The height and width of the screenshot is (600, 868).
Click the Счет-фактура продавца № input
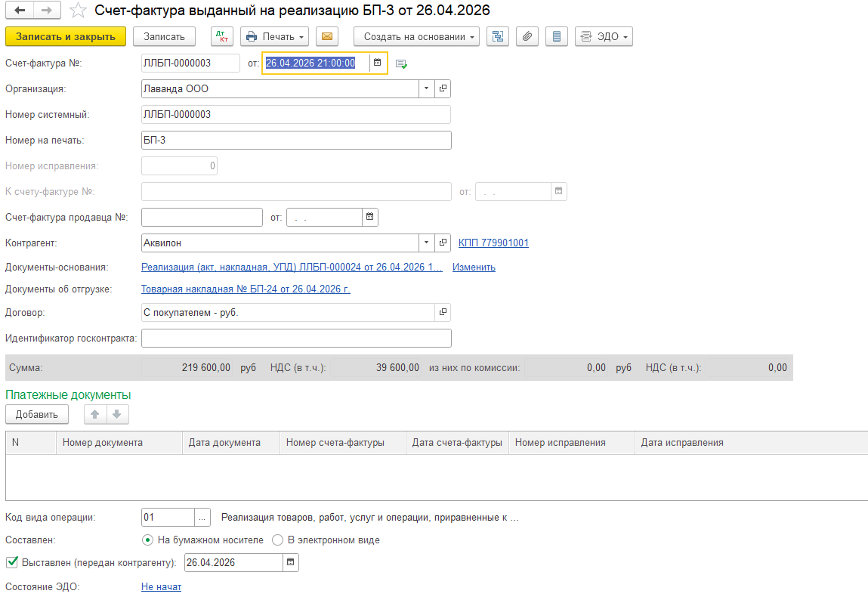point(202,217)
